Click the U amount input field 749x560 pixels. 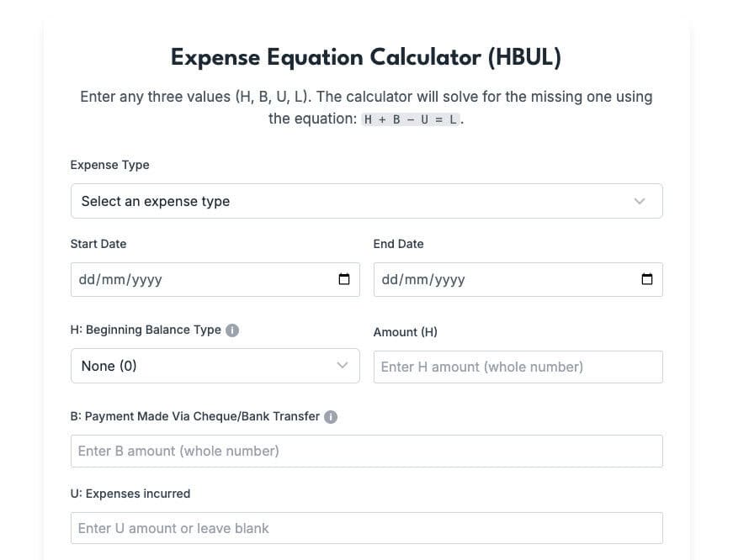point(366,528)
